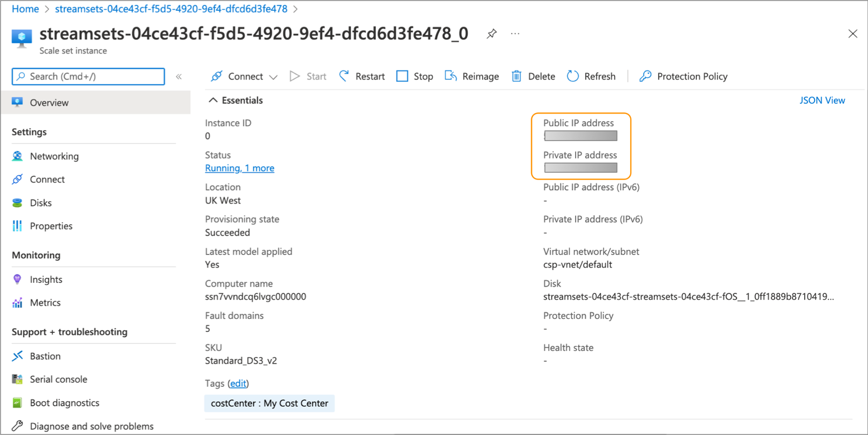The image size is (868, 435).
Task: Open the streamsets breadcrumb link
Action: coord(171,9)
